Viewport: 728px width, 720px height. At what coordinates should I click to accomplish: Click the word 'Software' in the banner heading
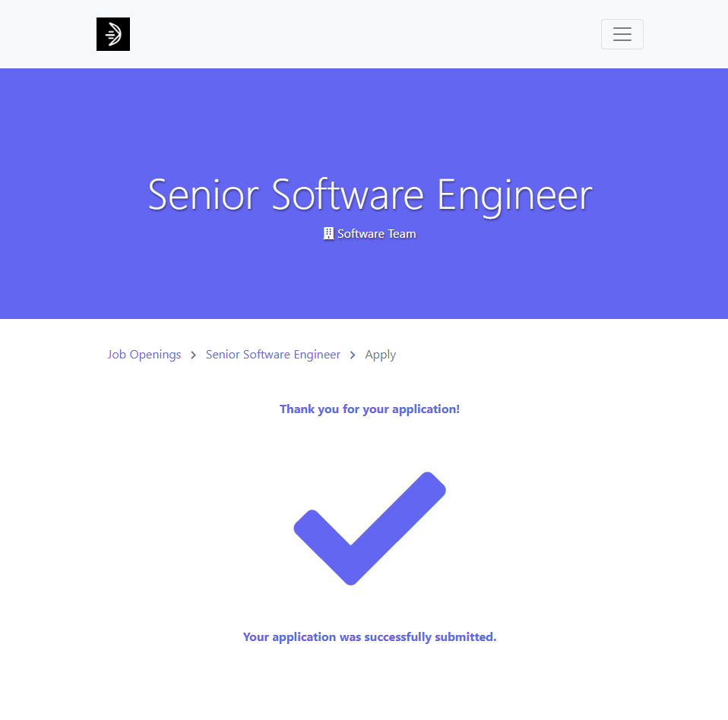[347, 194]
